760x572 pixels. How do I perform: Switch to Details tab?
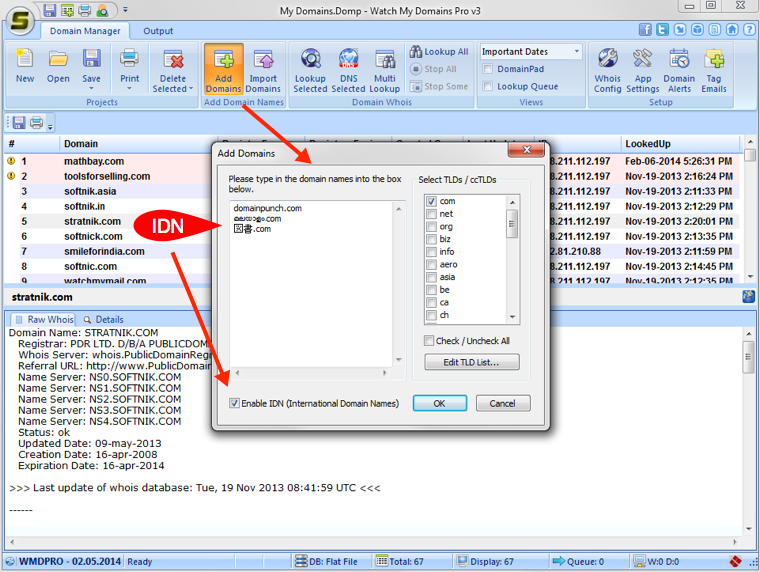(x=104, y=319)
